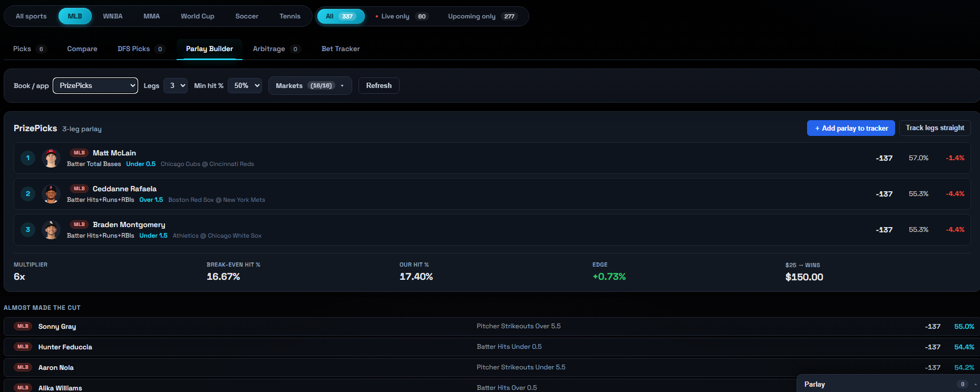Screen dimensions: 980x392
Task: Click Batter Hits Under 0.5 market
Action: (509, 347)
